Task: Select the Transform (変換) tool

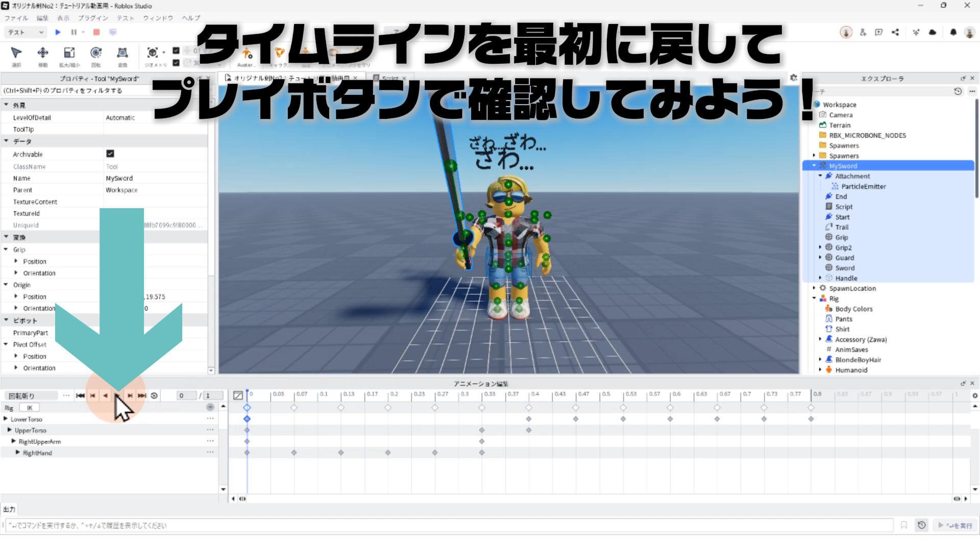Action: tap(122, 54)
